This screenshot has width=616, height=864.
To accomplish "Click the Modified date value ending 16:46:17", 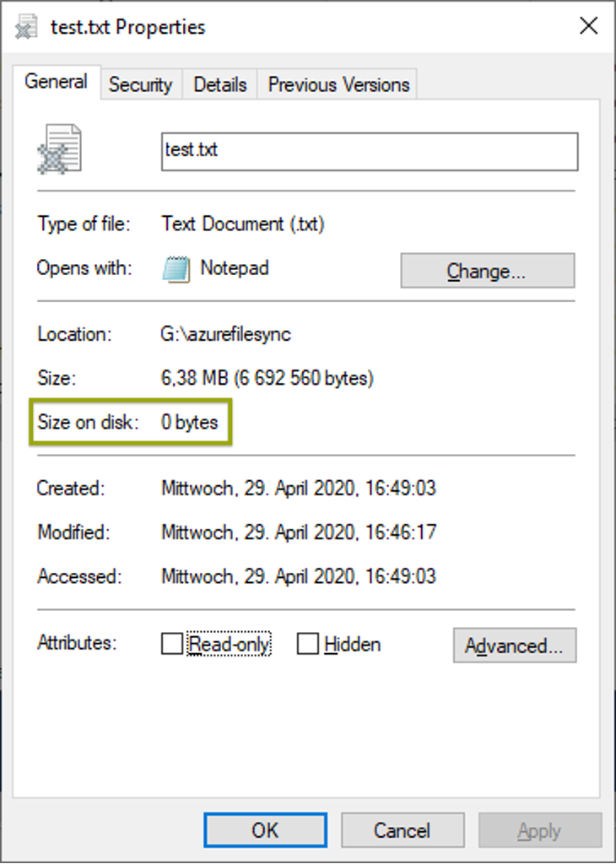I will (299, 532).
